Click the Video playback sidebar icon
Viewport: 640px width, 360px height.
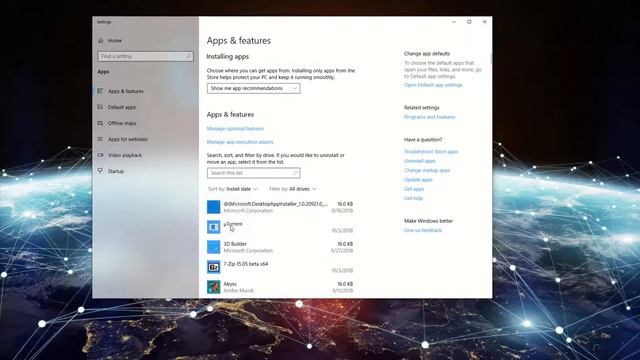(x=100, y=155)
